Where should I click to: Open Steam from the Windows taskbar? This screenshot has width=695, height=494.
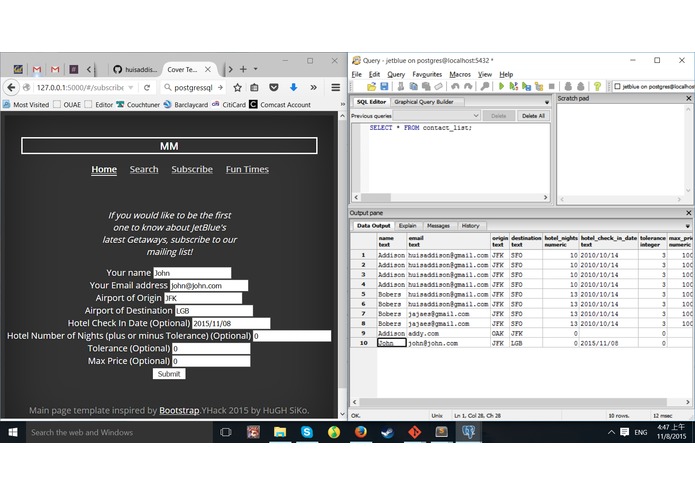[387, 432]
